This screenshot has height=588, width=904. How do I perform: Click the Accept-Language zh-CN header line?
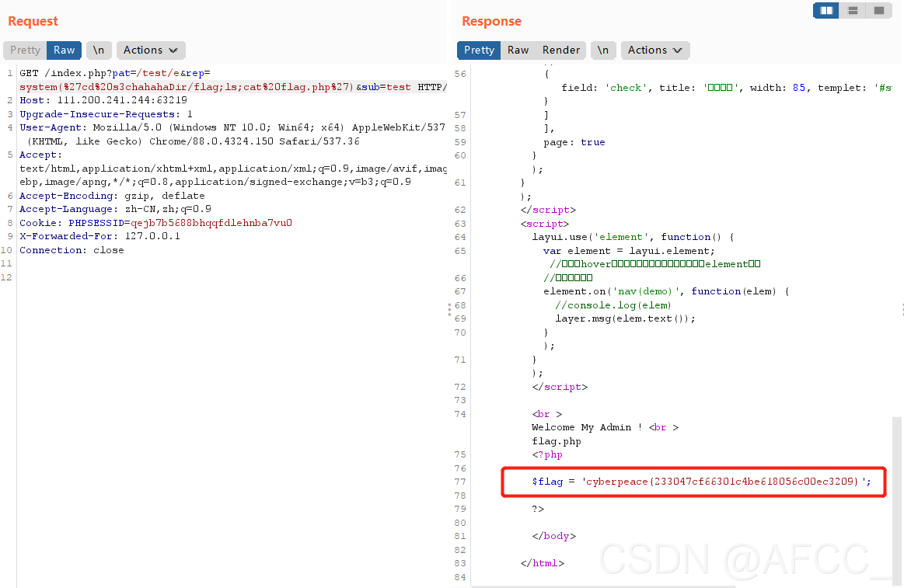tap(115, 209)
